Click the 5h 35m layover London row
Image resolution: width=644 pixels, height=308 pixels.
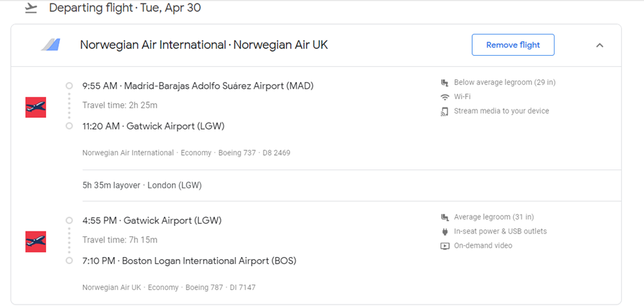coord(142,185)
